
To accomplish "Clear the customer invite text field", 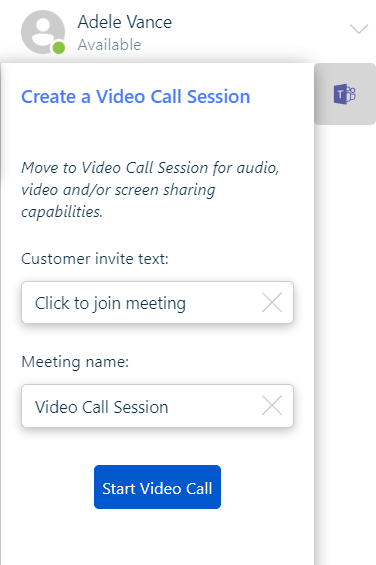I will coord(272,302).
